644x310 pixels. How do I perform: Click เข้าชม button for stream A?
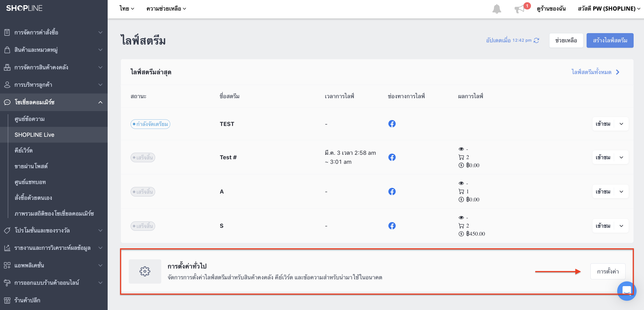pyautogui.click(x=603, y=192)
